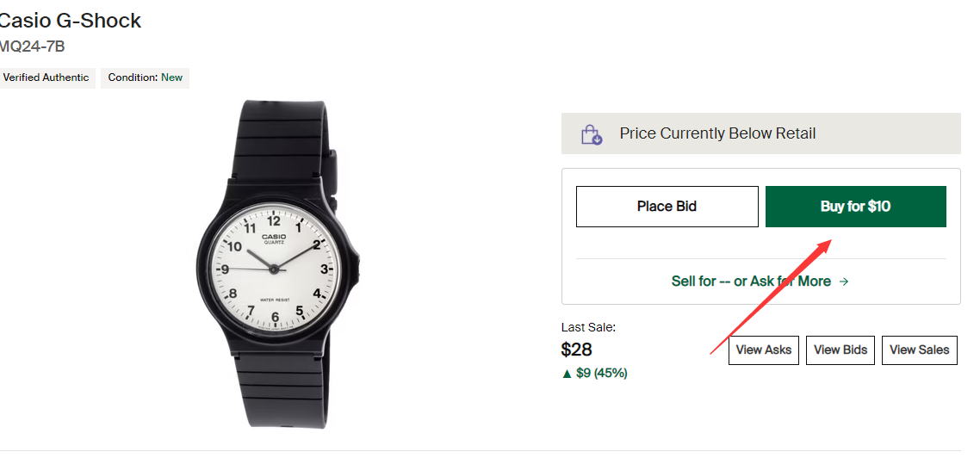This screenshot has width=980, height=458.
Task: Click the $28 last sale price
Action: pos(576,350)
